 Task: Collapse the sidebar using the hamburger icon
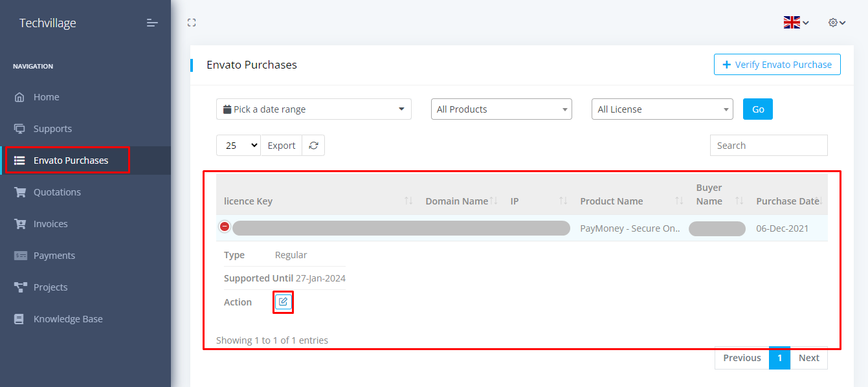(x=152, y=23)
